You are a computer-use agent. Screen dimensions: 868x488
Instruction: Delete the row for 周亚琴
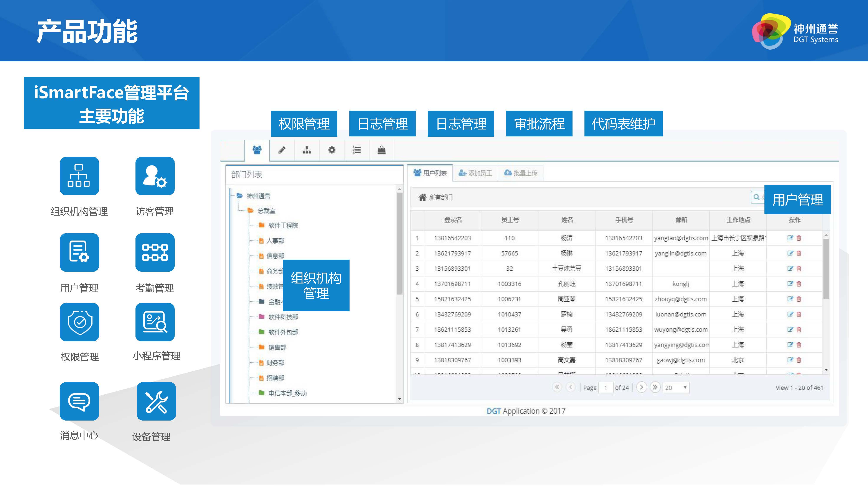coord(799,299)
